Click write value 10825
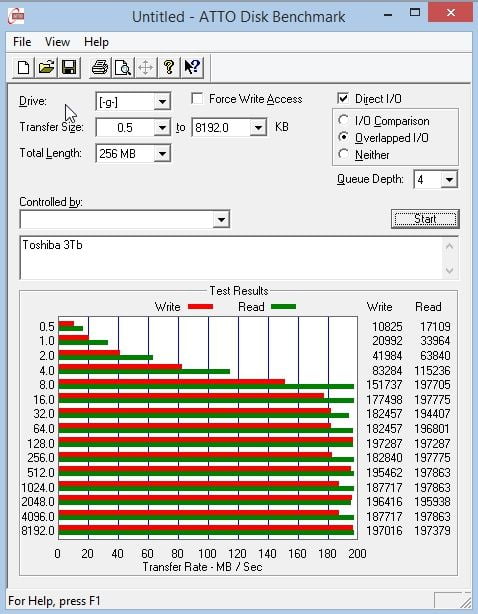Screen dimensions: 478x614 click(387, 326)
